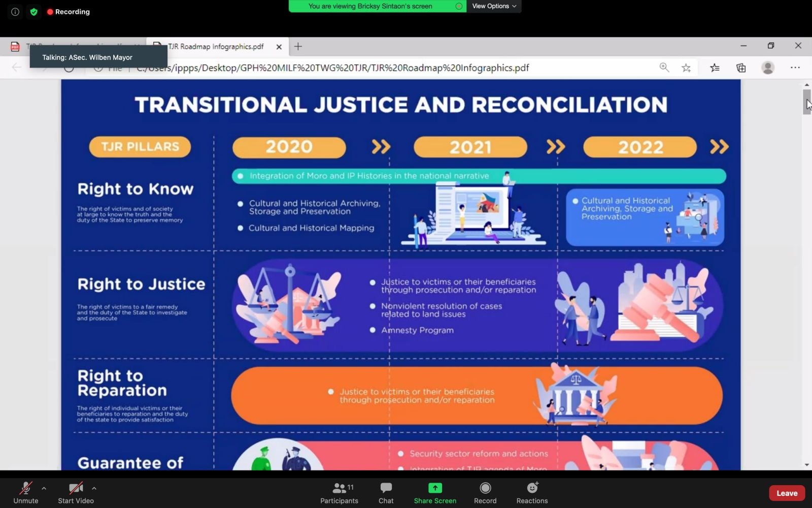Click the vertical scrollbar thumb

pyautogui.click(x=807, y=102)
